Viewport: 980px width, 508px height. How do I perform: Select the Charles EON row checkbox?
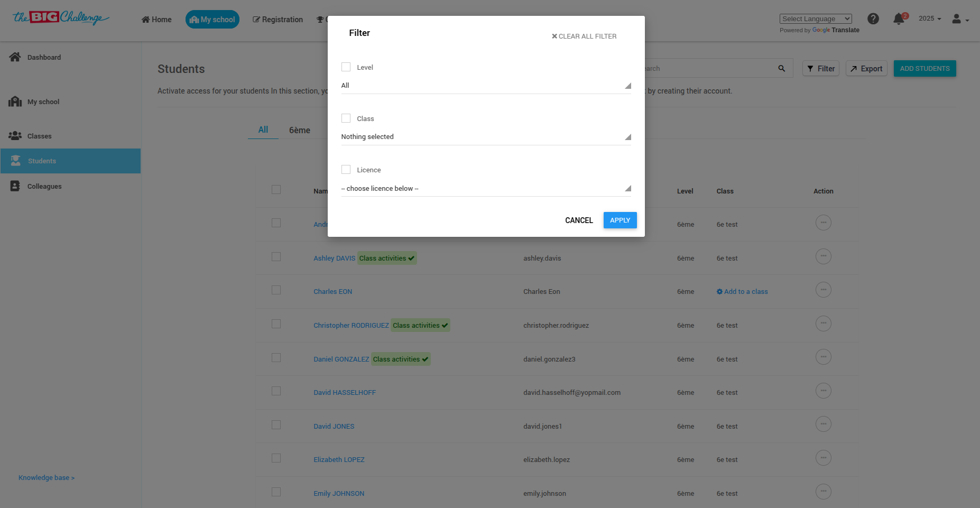pyautogui.click(x=276, y=290)
